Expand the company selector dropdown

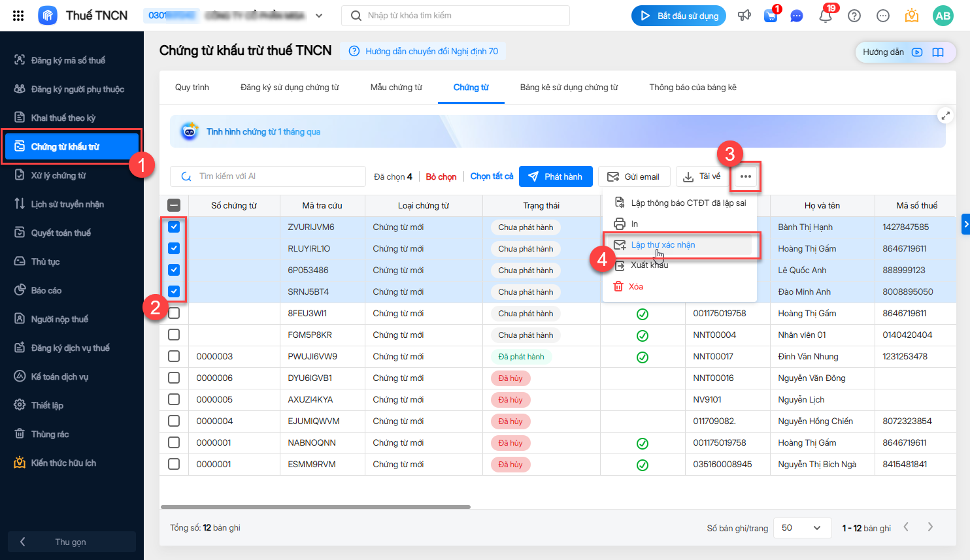click(319, 16)
